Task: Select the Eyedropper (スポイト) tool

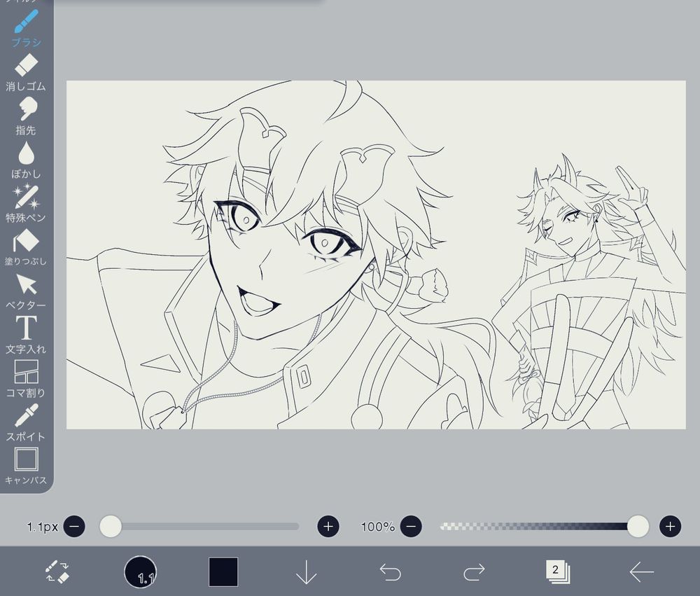Action: [26, 422]
